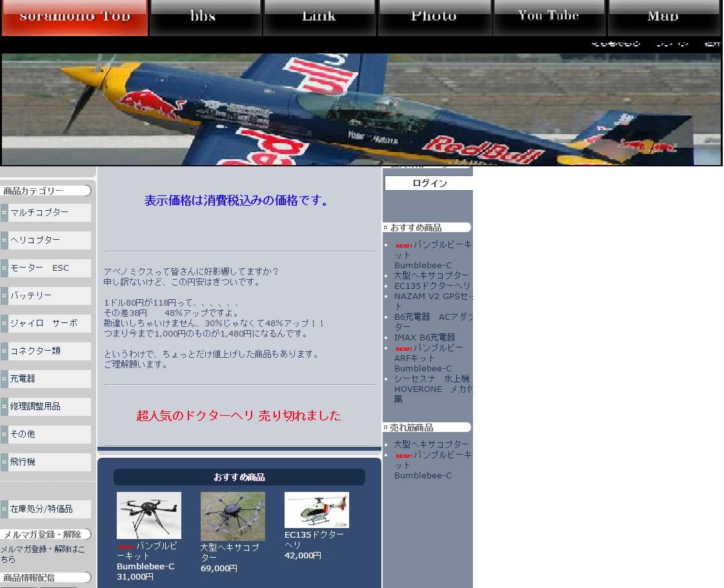The height and width of the screenshot is (588, 724).
Task: Click the 大型ヘキサコプター product thumbnail
Action: click(x=233, y=516)
